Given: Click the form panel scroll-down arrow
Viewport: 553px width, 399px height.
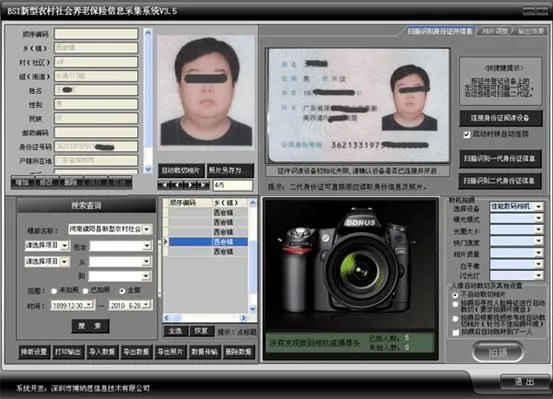Looking at the screenshot, I should [x=148, y=169].
